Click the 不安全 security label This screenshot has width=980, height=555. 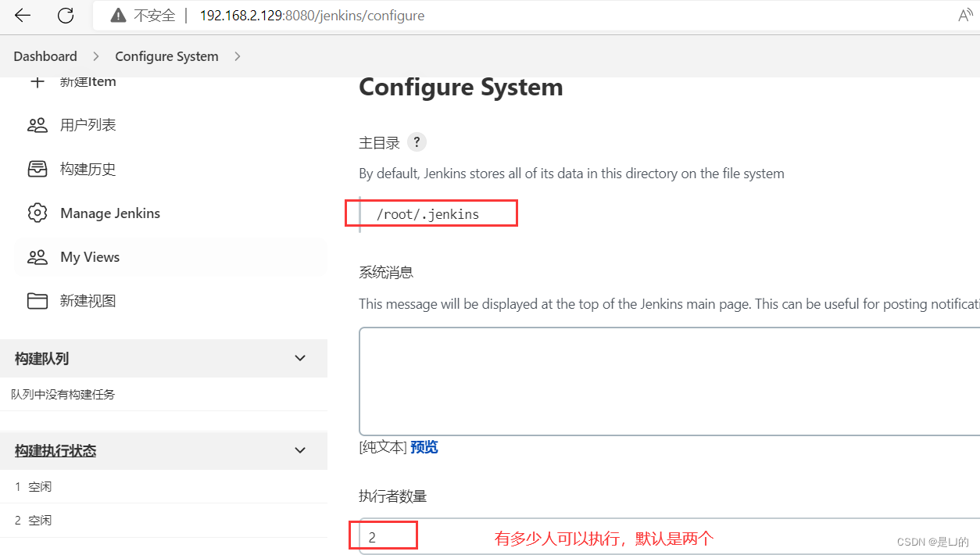click(x=154, y=16)
